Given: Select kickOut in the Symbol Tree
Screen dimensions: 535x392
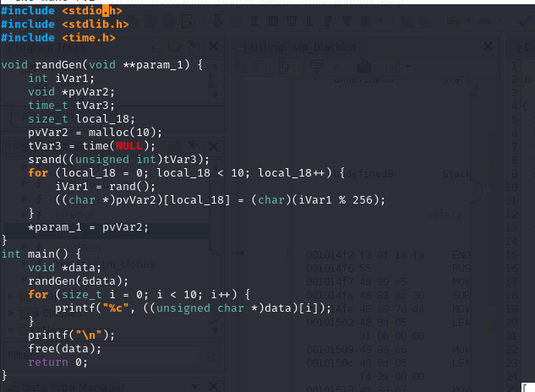Looking at the screenshot, I should click(74, 215).
